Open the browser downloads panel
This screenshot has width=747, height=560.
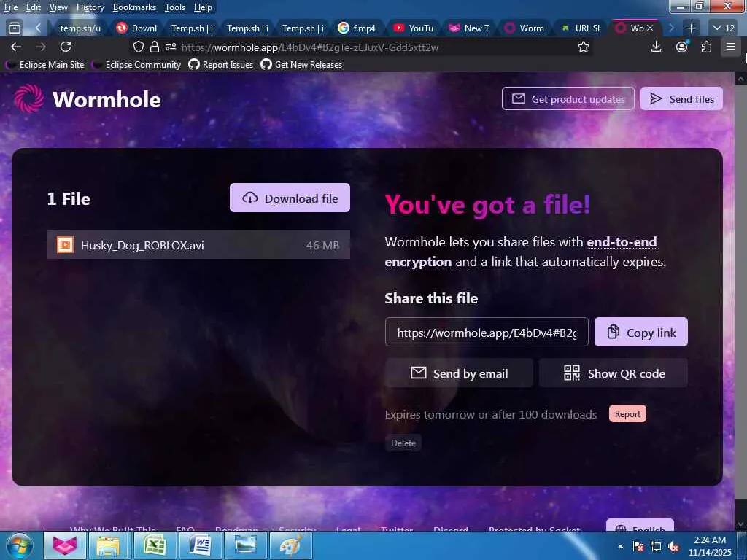coord(656,47)
